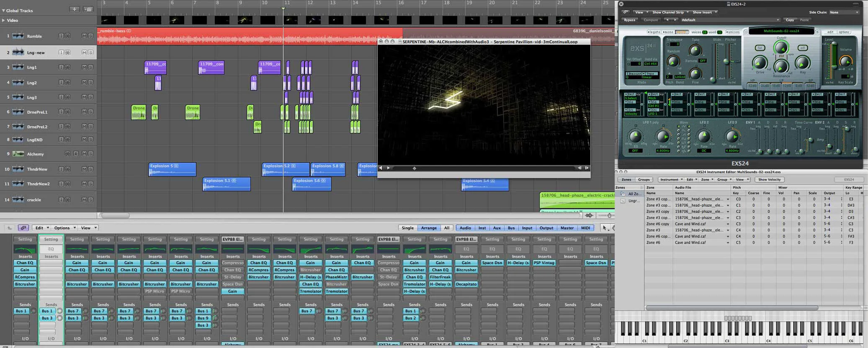Open the View dropdown in EXS24 plugin header
The height and width of the screenshot is (348, 868).
tap(641, 12)
